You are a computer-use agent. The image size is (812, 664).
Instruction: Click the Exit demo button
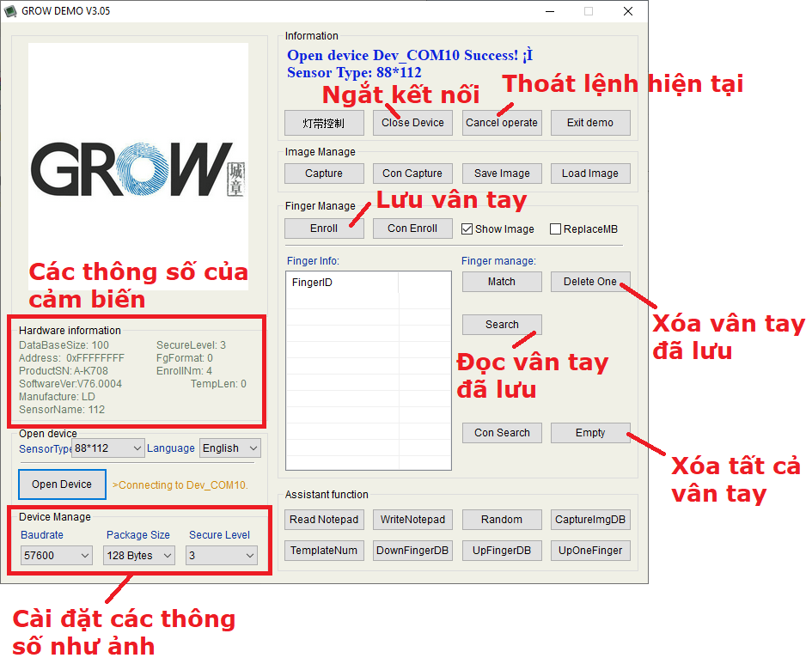[x=590, y=123]
